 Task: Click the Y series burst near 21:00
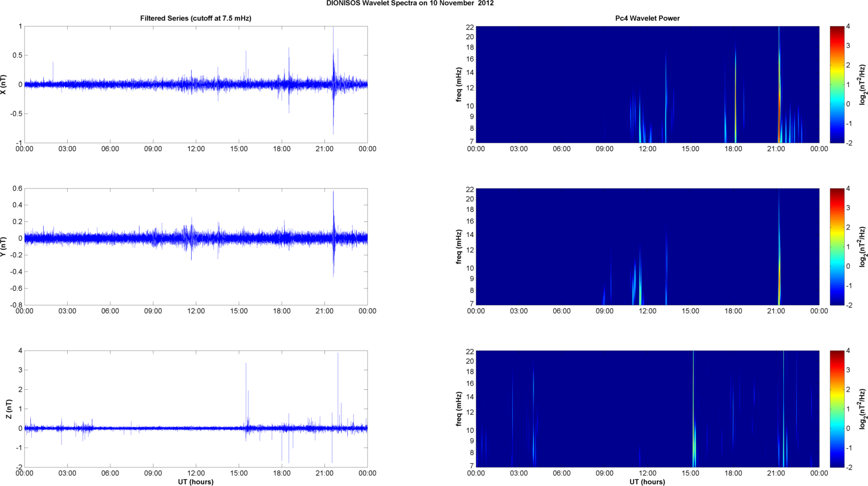334,233
